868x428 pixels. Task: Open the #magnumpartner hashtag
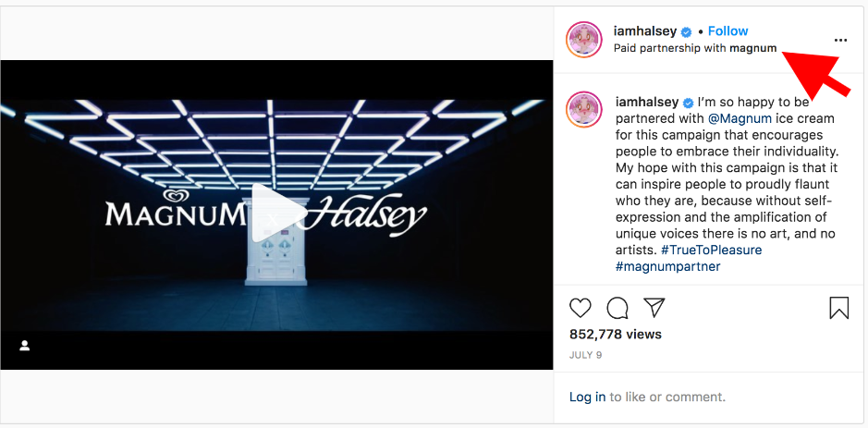(668, 266)
